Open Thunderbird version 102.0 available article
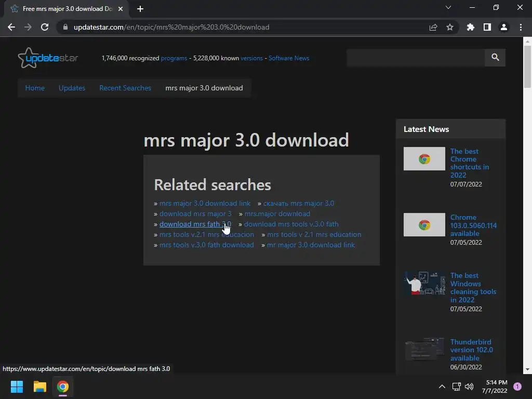 point(471,350)
